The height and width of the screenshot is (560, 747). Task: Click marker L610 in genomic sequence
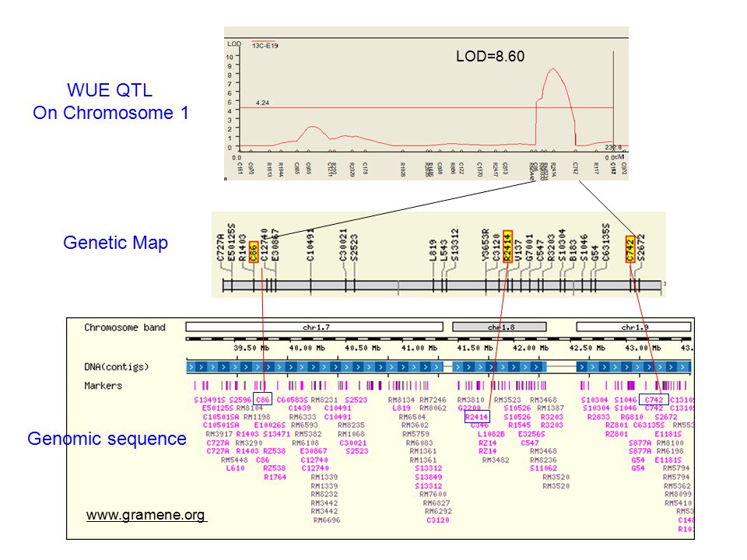tap(235, 468)
